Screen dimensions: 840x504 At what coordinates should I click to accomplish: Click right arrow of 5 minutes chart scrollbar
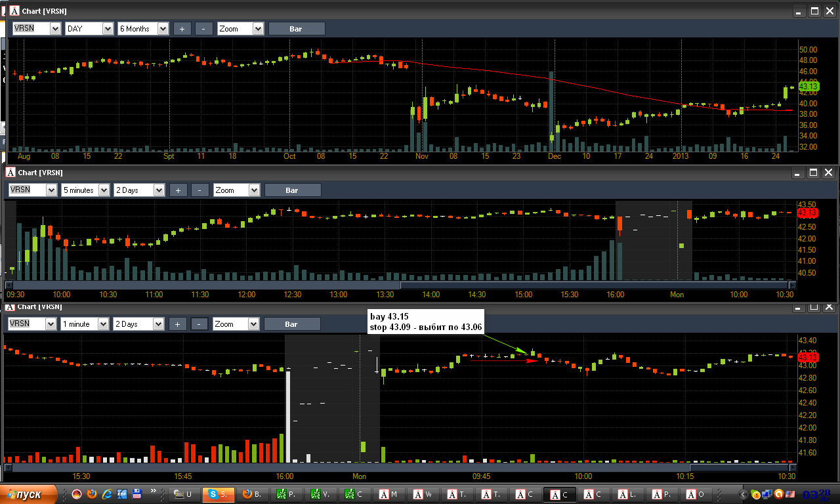click(792, 285)
